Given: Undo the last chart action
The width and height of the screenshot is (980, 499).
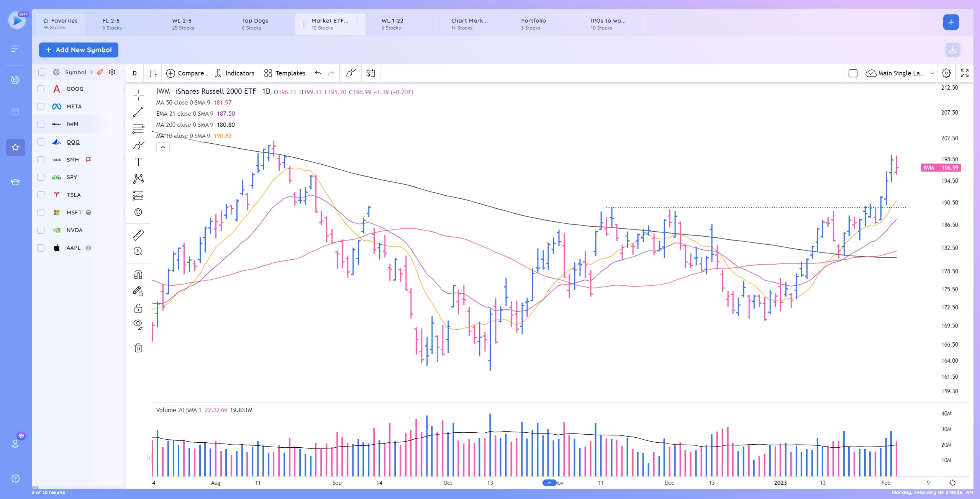Looking at the screenshot, I should (318, 73).
